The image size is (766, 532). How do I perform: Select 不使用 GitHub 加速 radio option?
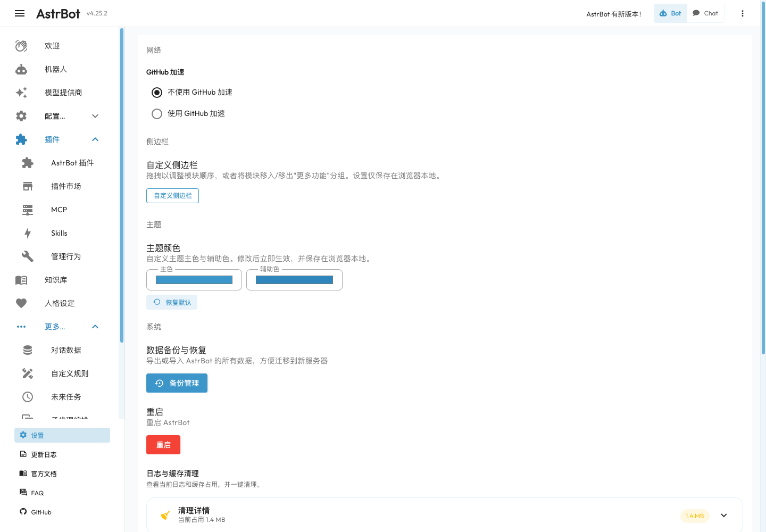(157, 93)
